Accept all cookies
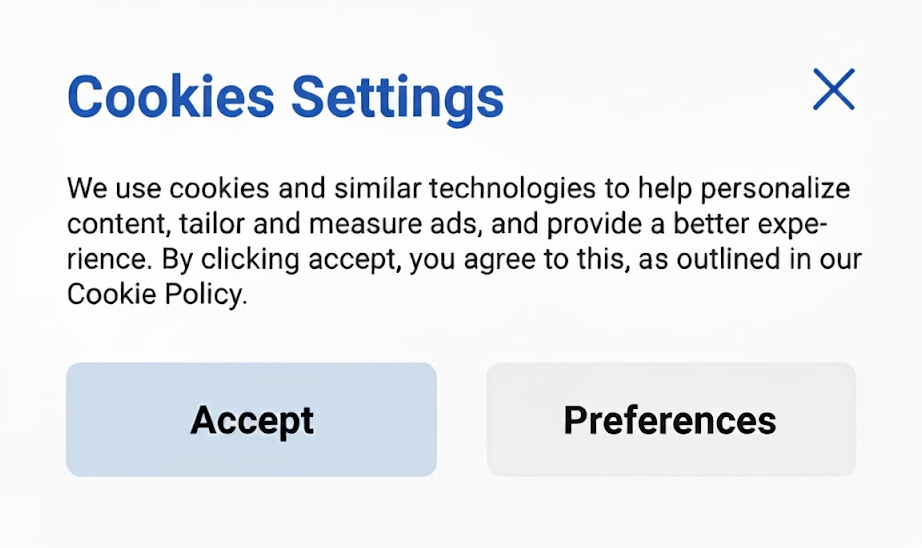 (x=251, y=420)
